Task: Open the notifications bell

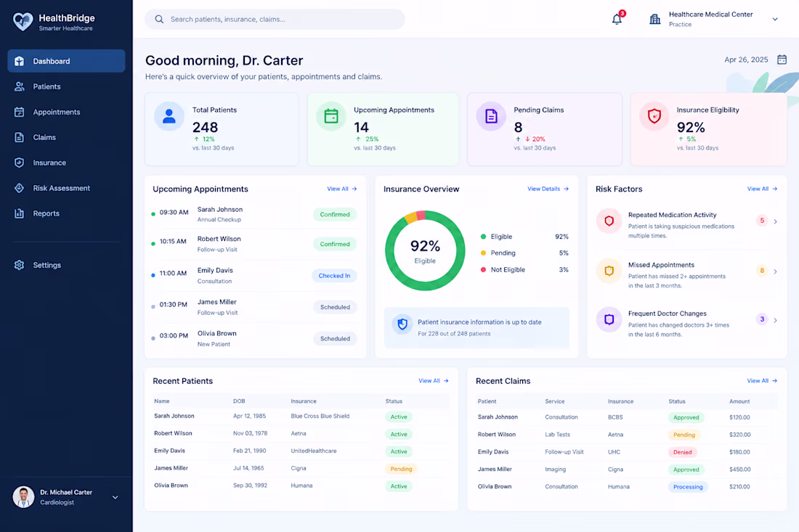Action: [617, 20]
